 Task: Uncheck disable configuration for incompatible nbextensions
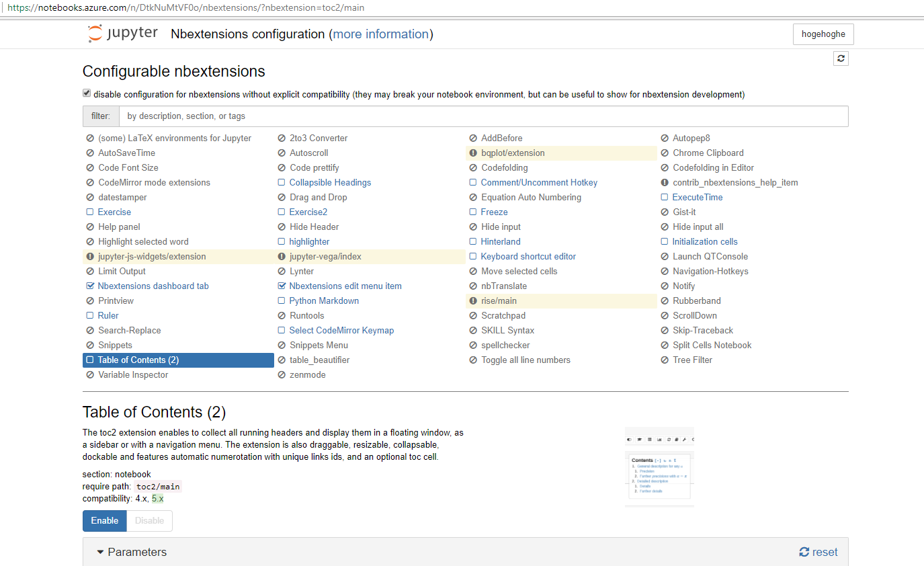coord(86,92)
